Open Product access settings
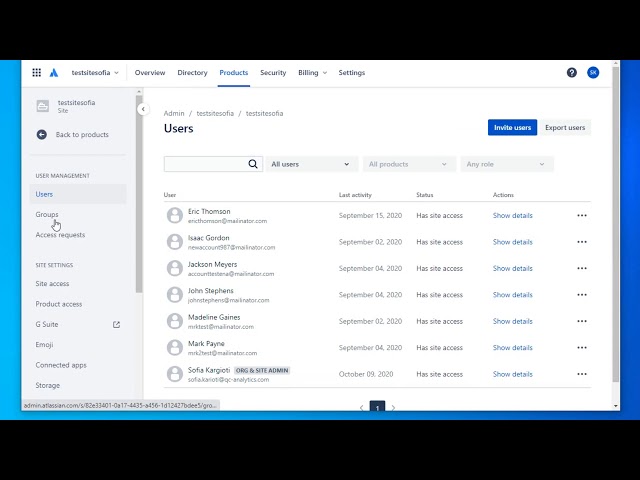Viewport: 640px width, 480px height. tap(59, 304)
